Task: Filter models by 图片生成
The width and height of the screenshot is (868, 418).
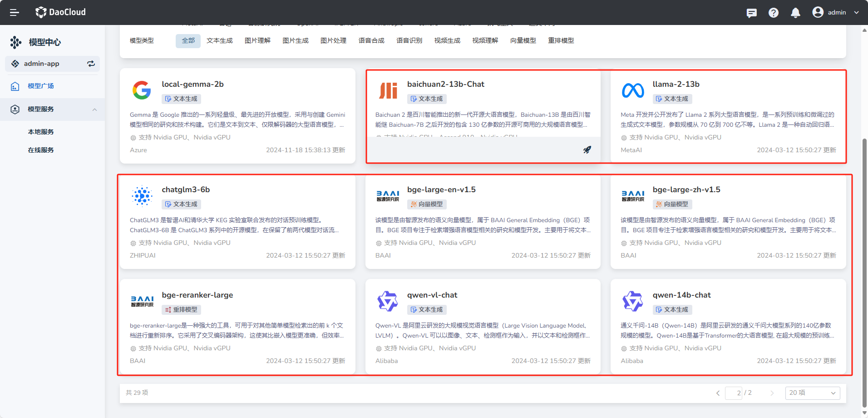Action: click(296, 40)
